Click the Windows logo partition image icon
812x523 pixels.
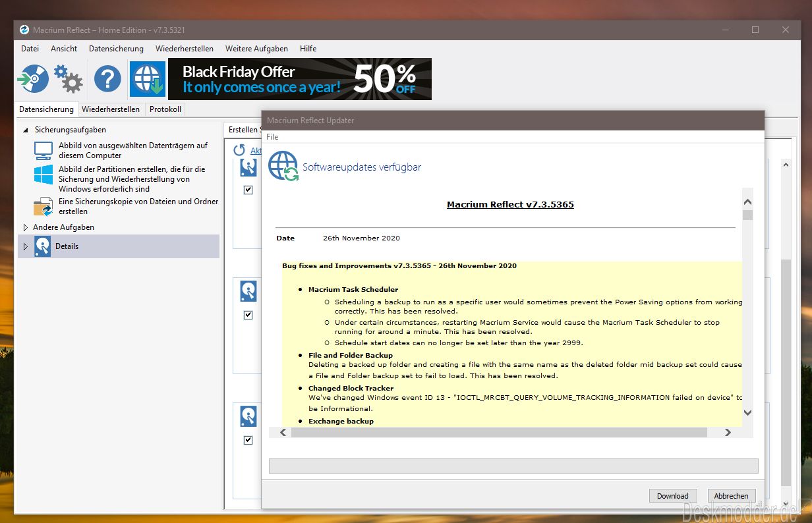tap(43, 175)
